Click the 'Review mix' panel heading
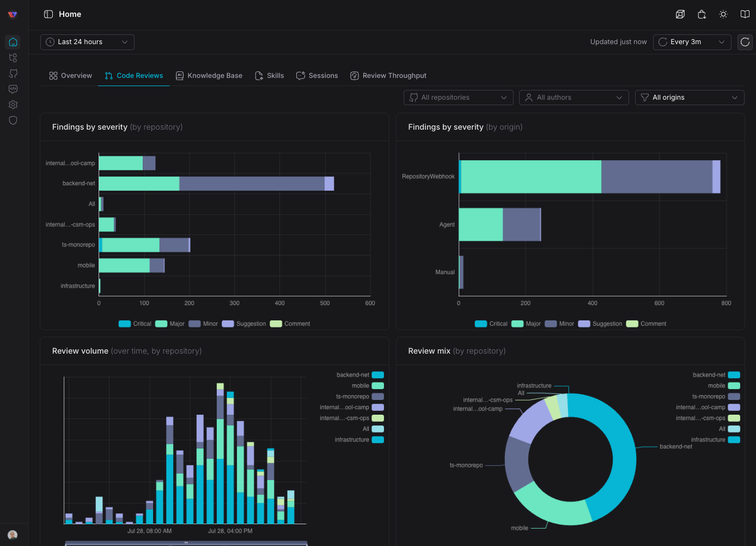The height and width of the screenshot is (546, 756). [456, 351]
